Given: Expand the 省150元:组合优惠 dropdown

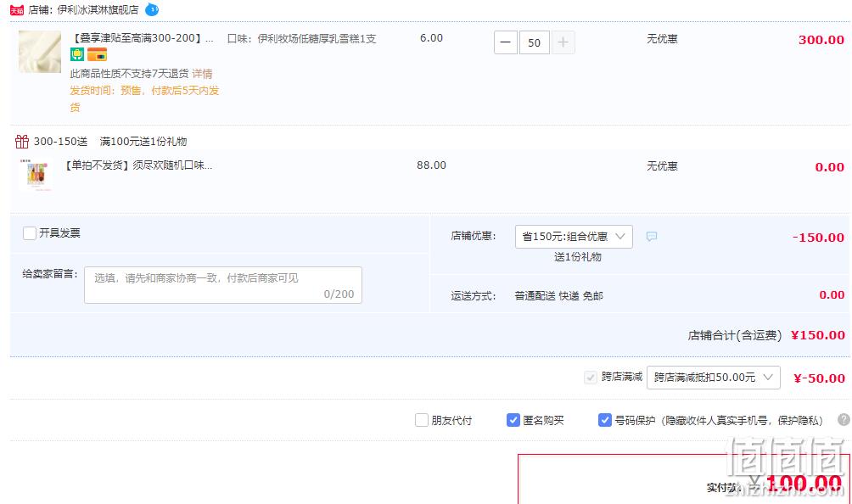Looking at the screenshot, I should (x=574, y=237).
